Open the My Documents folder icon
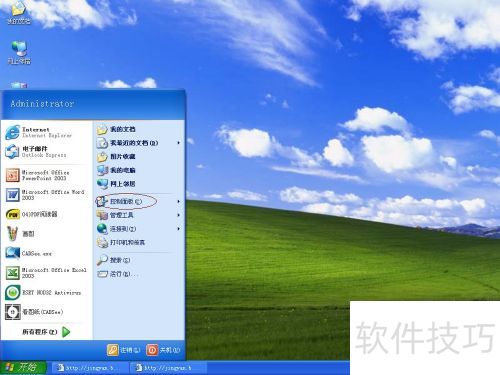The width and height of the screenshot is (500, 375). pyautogui.click(x=102, y=129)
